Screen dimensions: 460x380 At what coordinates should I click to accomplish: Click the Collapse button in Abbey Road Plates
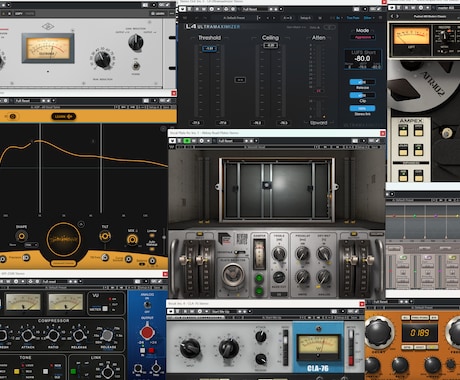click(x=377, y=234)
